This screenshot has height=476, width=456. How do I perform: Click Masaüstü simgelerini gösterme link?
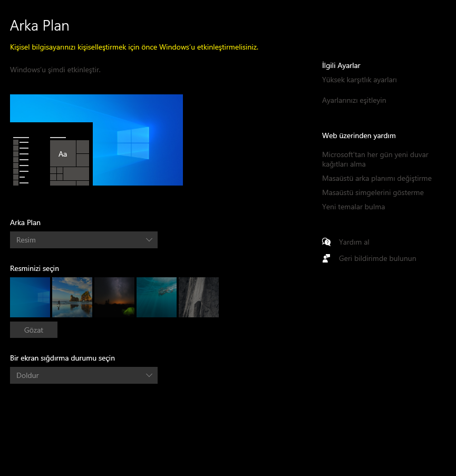tap(373, 193)
